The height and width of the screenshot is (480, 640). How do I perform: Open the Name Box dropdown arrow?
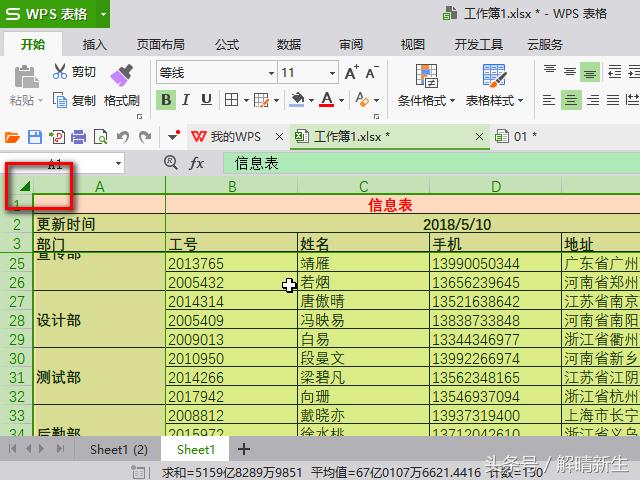(118, 164)
